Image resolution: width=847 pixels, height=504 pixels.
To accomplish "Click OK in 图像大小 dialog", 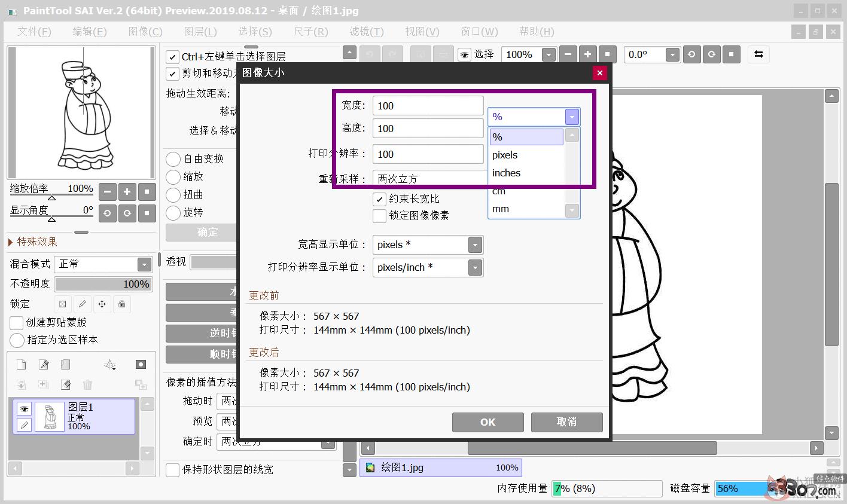I will pos(488,422).
